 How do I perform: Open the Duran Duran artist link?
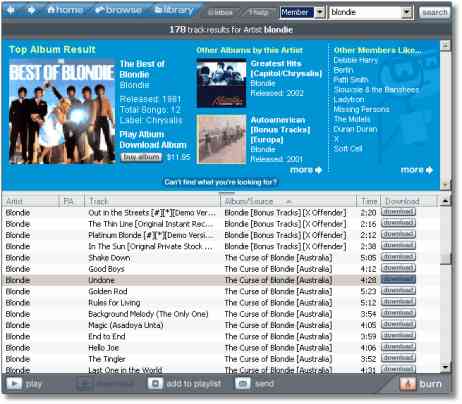355,129
